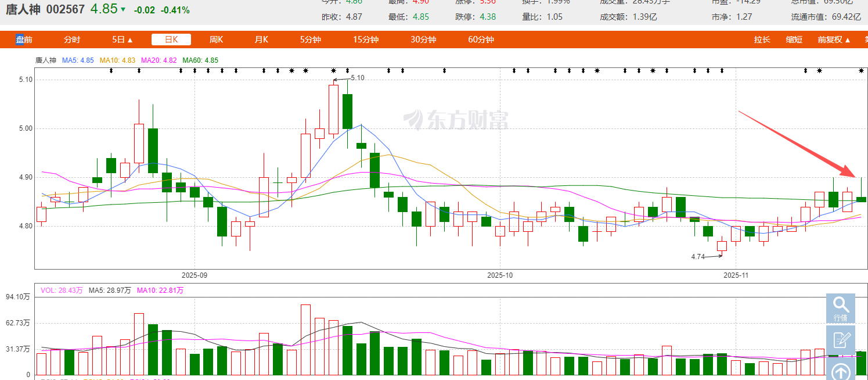Screen dimensions: 868x380
Task: Click the volume MA5: 28.97万 label
Action: coord(110,290)
